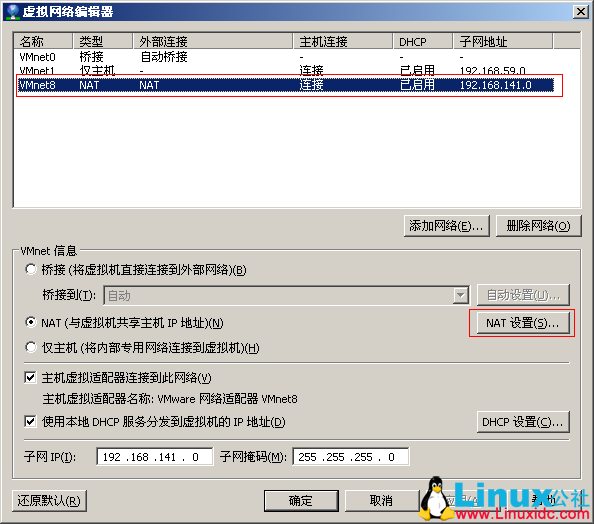The width and height of the screenshot is (594, 524).
Task: Toggle host virtual adapter connection checkbox
Action: click(x=30, y=377)
